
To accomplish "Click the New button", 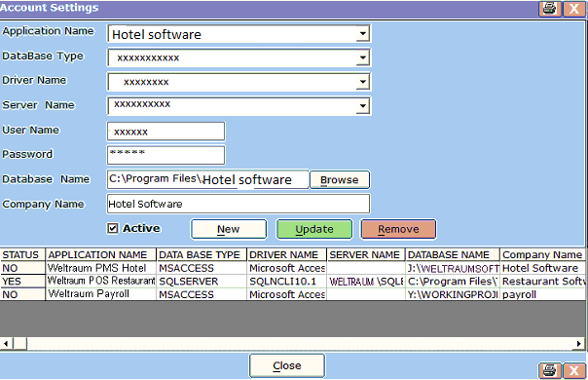I will (229, 229).
